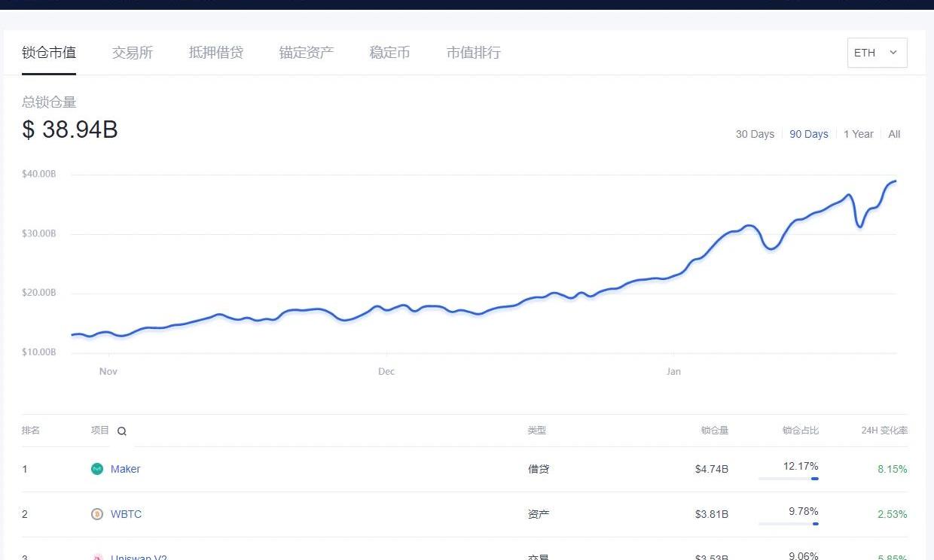The width and height of the screenshot is (934, 560).
Task: Click Maker's 12.17% lock share bar
Action: 789,479
